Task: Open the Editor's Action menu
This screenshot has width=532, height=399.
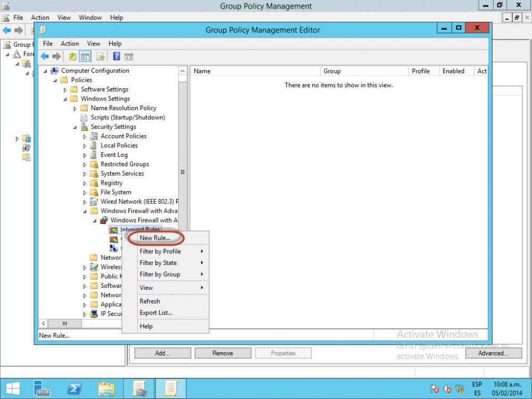Action: 70,44
